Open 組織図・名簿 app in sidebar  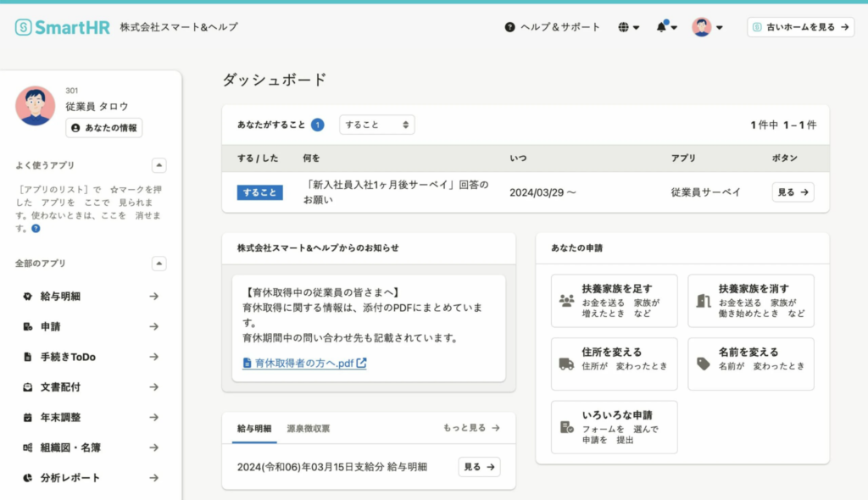click(90, 447)
